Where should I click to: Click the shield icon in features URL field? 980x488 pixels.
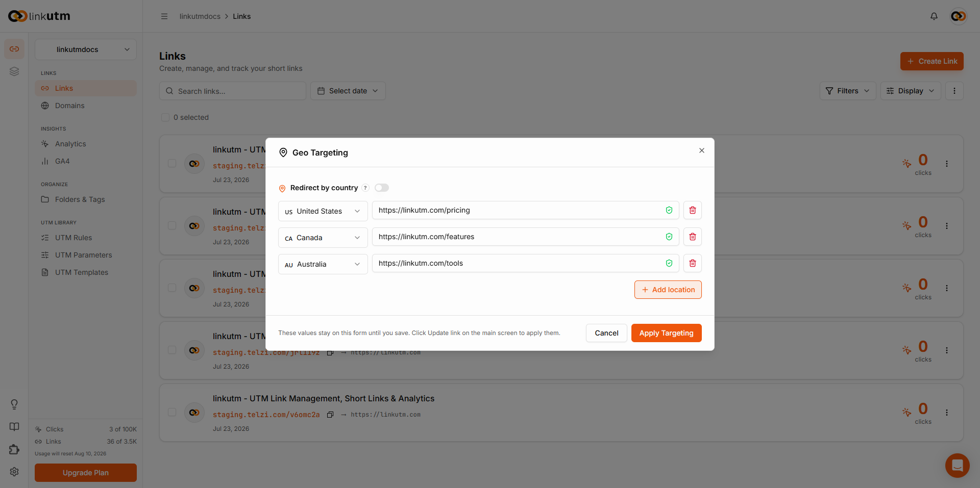[x=669, y=237]
